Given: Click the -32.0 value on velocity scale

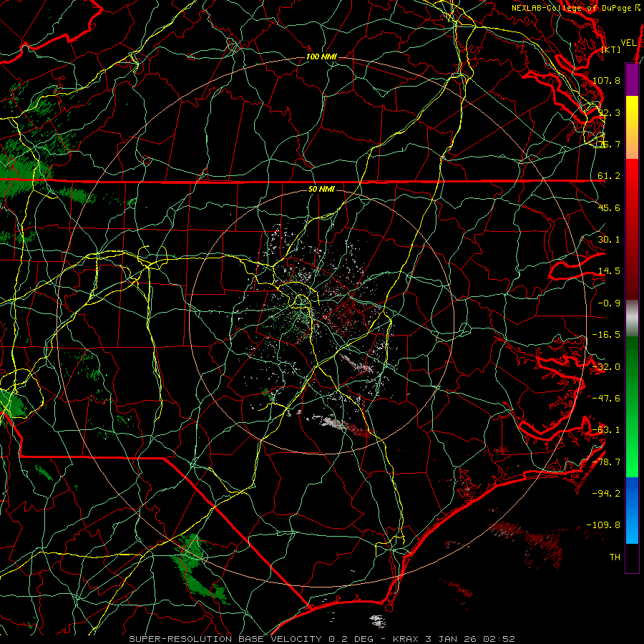Looking at the screenshot, I should (x=606, y=367).
